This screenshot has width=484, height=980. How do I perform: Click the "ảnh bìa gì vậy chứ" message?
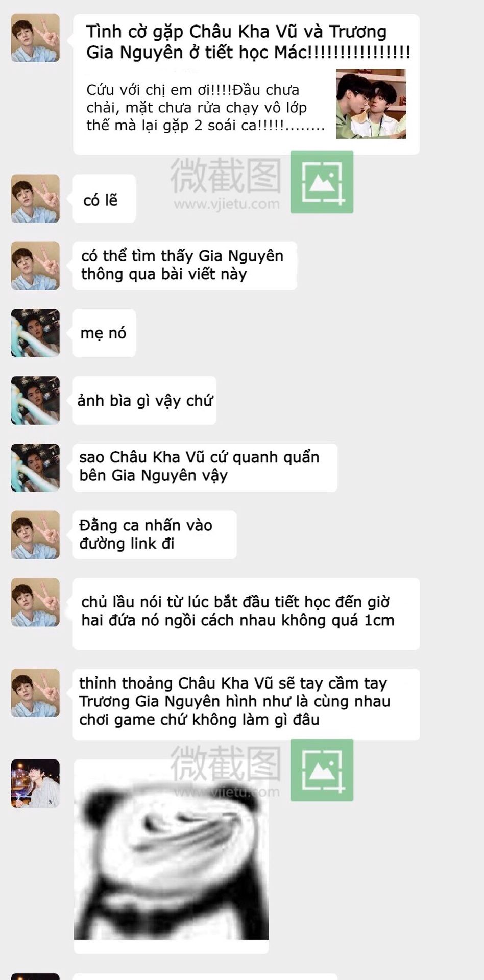click(x=144, y=401)
